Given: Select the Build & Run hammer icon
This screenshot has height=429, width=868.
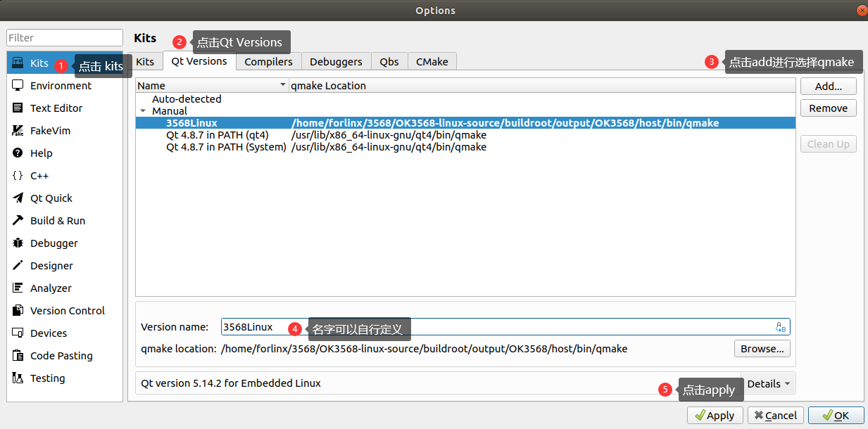Looking at the screenshot, I should (18, 221).
